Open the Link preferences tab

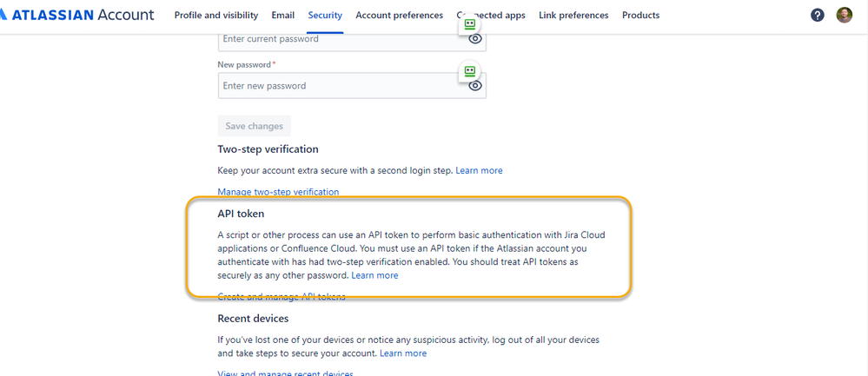click(x=573, y=15)
